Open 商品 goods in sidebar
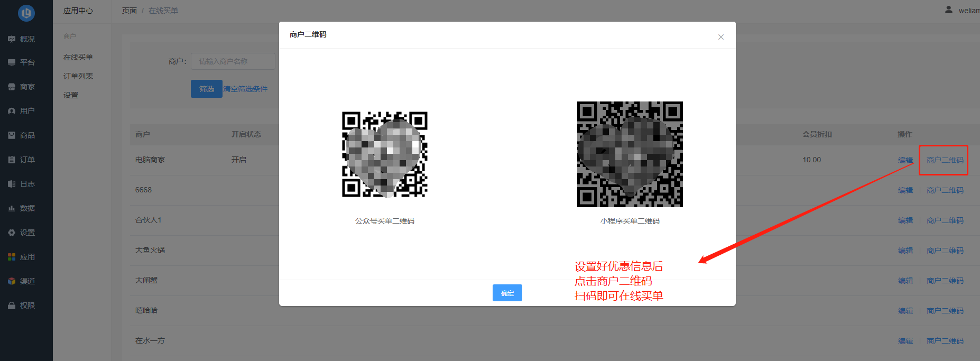Image resolution: width=980 pixels, height=361 pixels. [22, 135]
